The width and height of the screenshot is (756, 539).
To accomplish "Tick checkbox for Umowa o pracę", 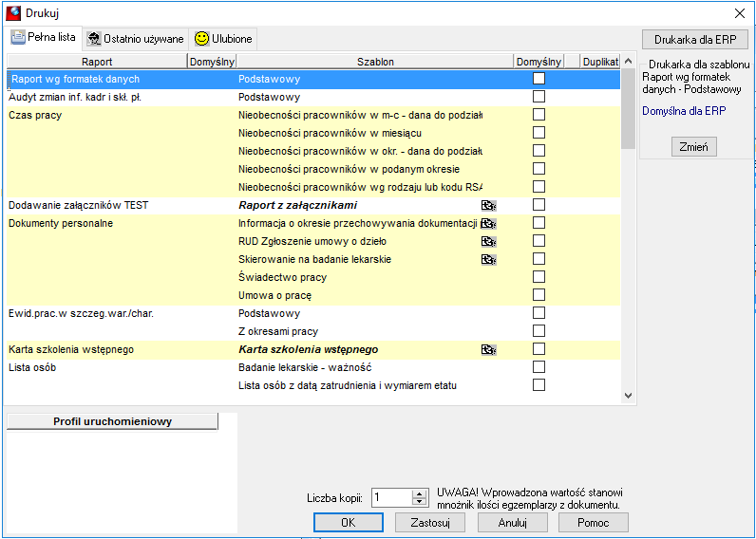I will (x=539, y=295).
